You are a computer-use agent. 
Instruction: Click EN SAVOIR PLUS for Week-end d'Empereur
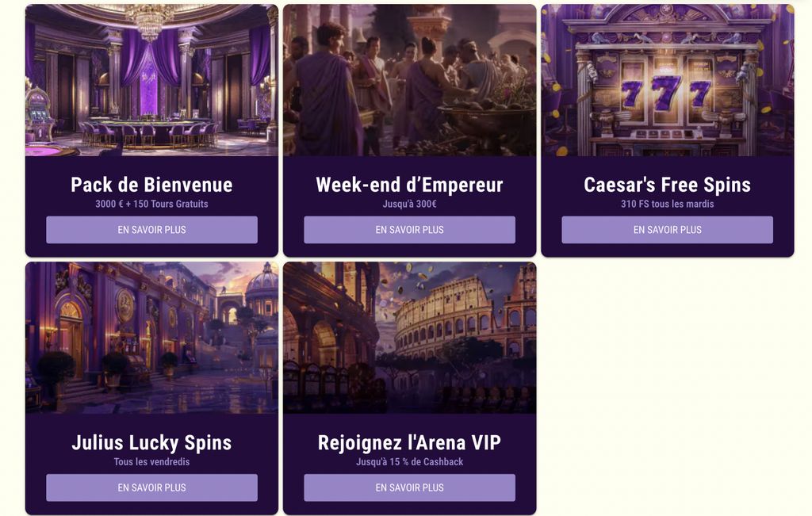pos(408,229)
